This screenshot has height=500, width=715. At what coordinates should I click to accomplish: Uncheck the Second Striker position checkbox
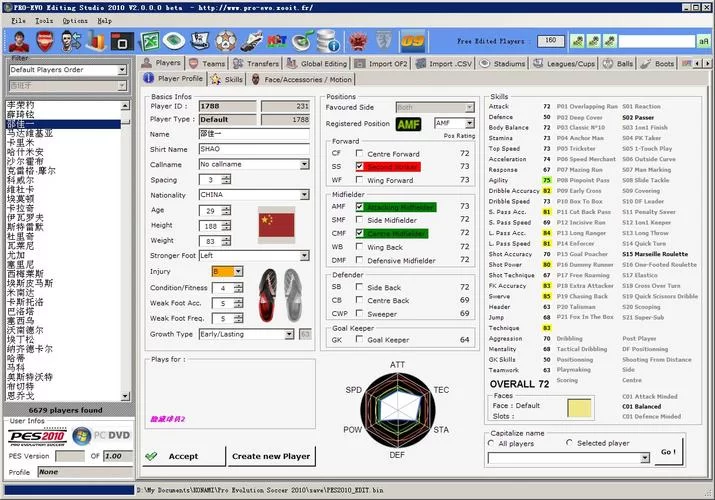[x=360, y=167]
